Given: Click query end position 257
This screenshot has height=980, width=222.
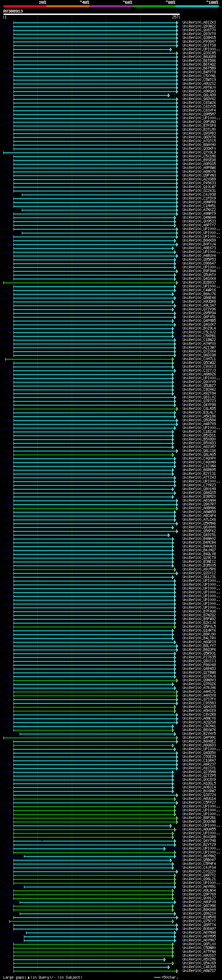Looking at the screenshot, I should tap(175, 17).
